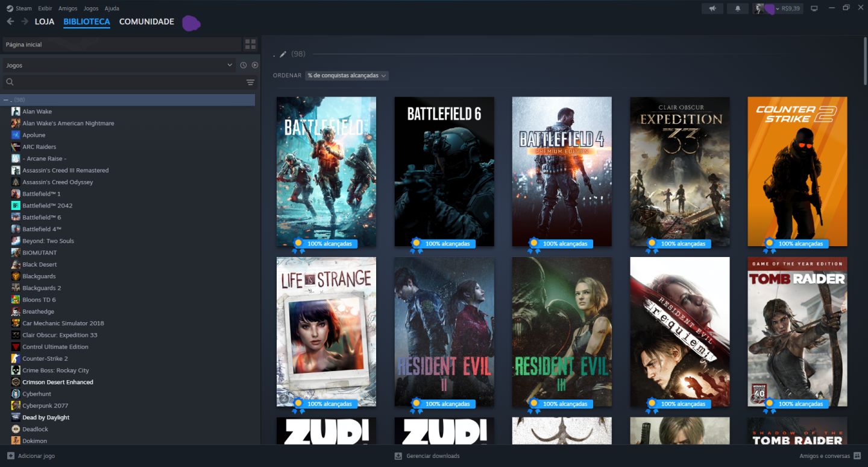Open Friends and chat icon
The image size is (868, 467).
(x=857, y=456)
